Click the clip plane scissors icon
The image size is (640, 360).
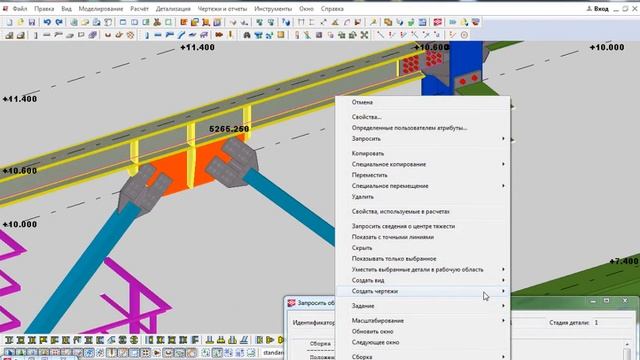click(156, 22)
